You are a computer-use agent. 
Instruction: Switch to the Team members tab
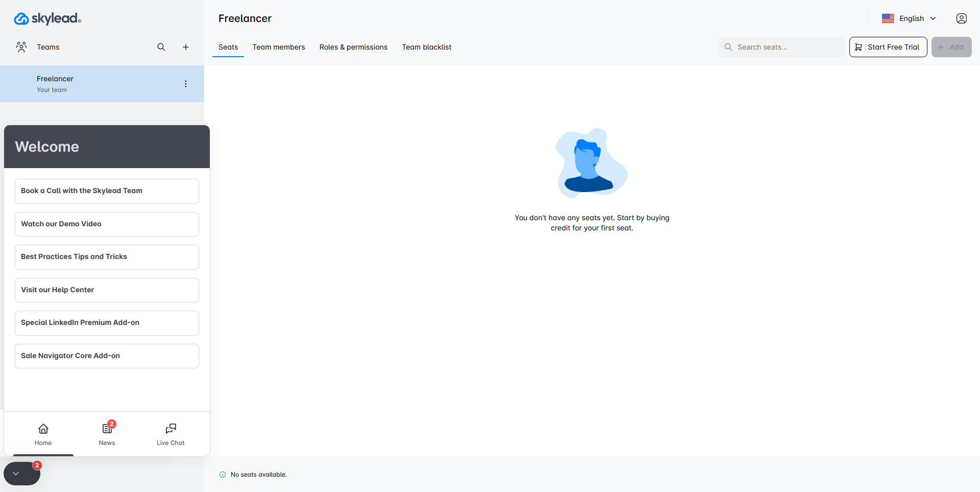click(x=279, y=47)
